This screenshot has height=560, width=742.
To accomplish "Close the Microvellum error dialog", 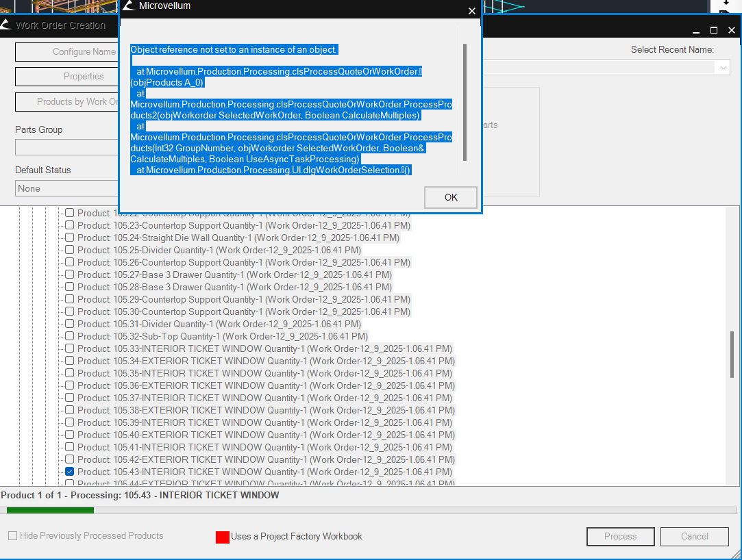I will (472, 11).
